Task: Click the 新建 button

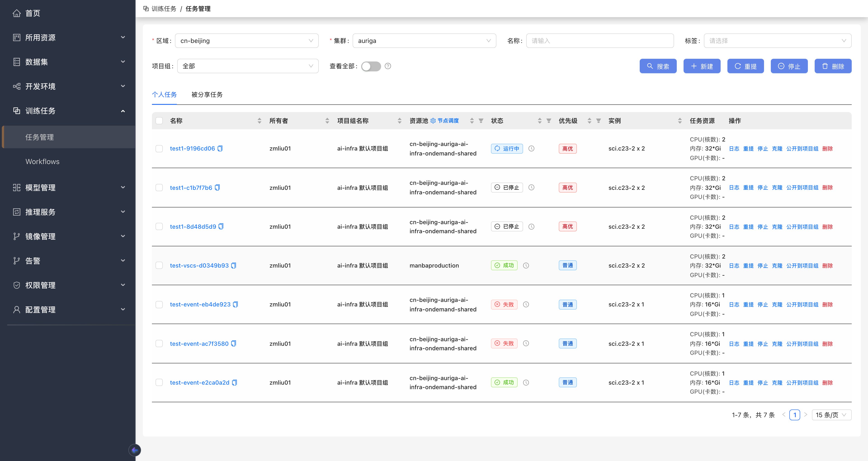Action: pos(702,66)
